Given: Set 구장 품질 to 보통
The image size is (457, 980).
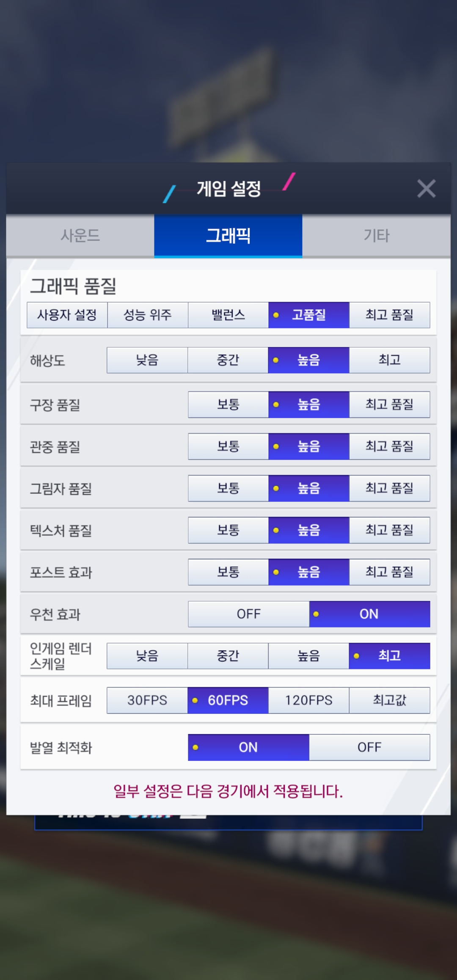Looking at the screenshot, I should (x=228, y=405).
